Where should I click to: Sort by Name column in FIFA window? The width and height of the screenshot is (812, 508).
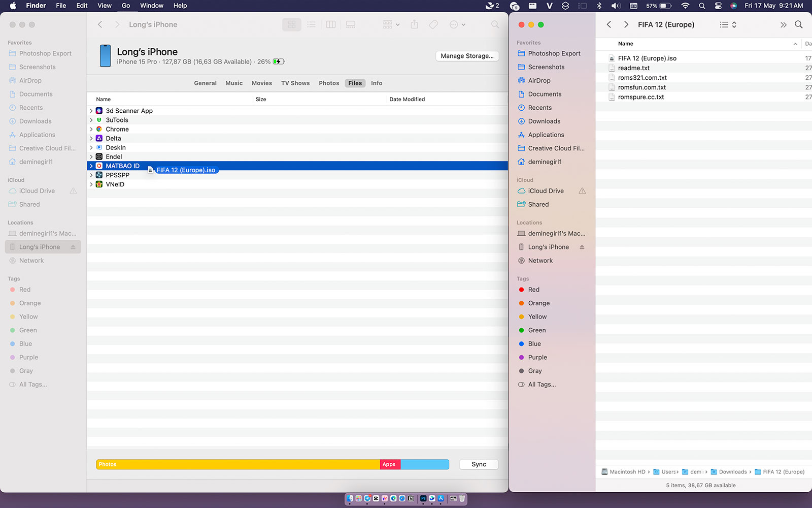[x=625, y=44]
